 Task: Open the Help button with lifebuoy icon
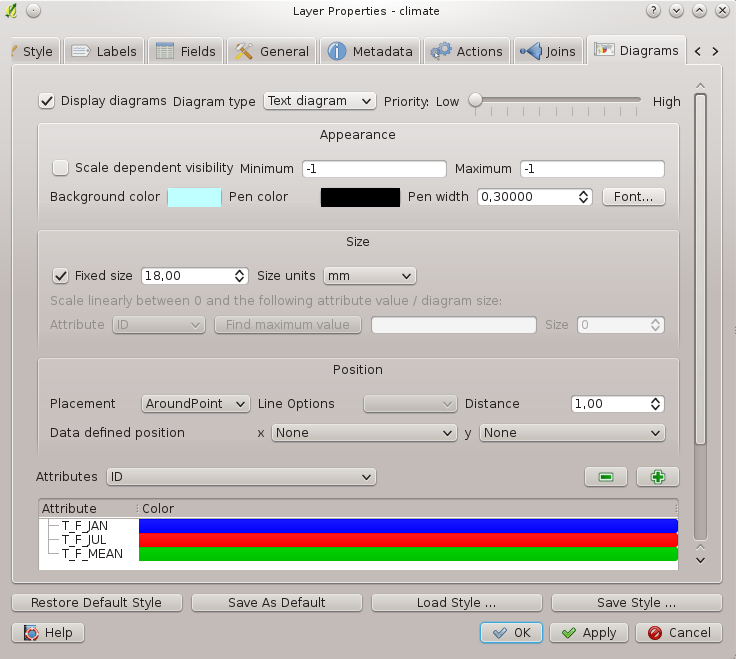[48, 632]
